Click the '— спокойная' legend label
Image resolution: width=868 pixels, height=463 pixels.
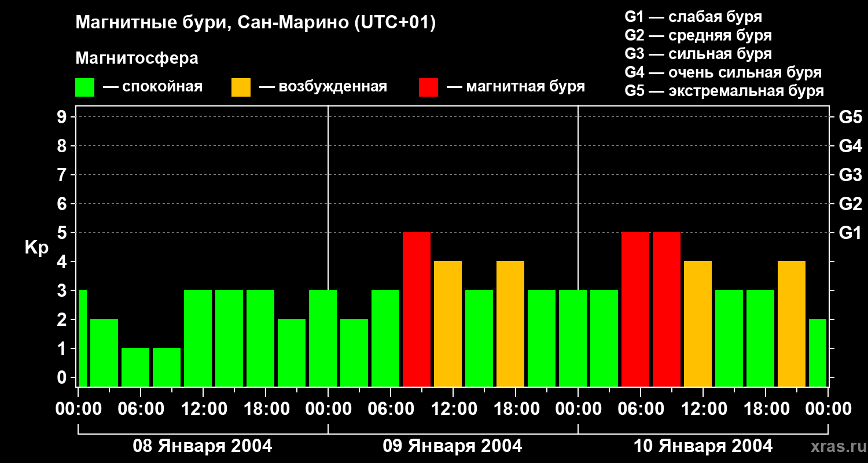153,87
